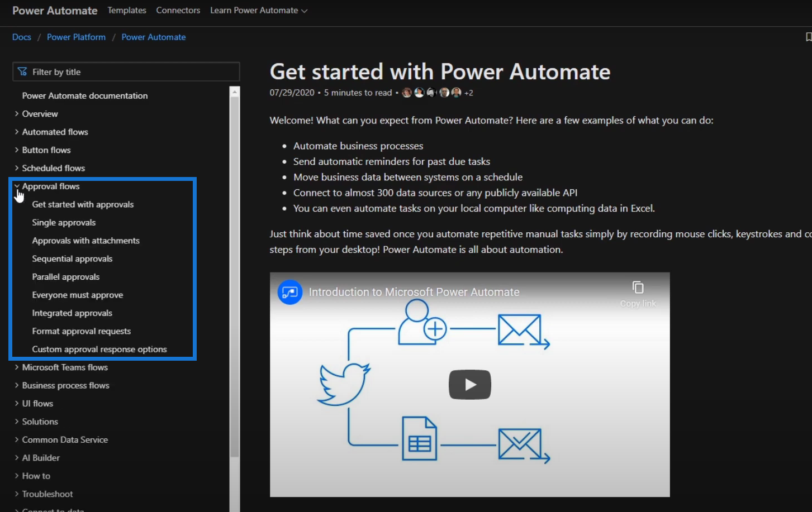Screen dimensions: 812x512
Task: Go to Power Platform breadcrumb link
Action: tap(76, 37)
